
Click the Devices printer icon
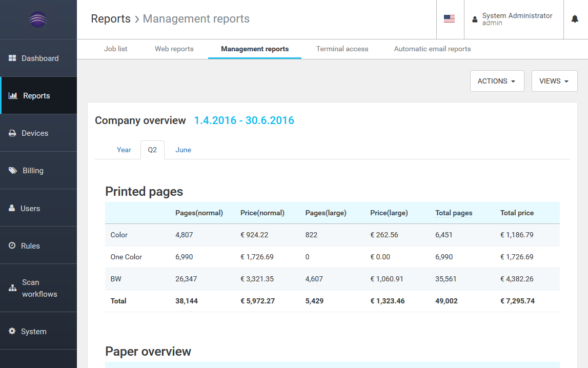point(13,133)
